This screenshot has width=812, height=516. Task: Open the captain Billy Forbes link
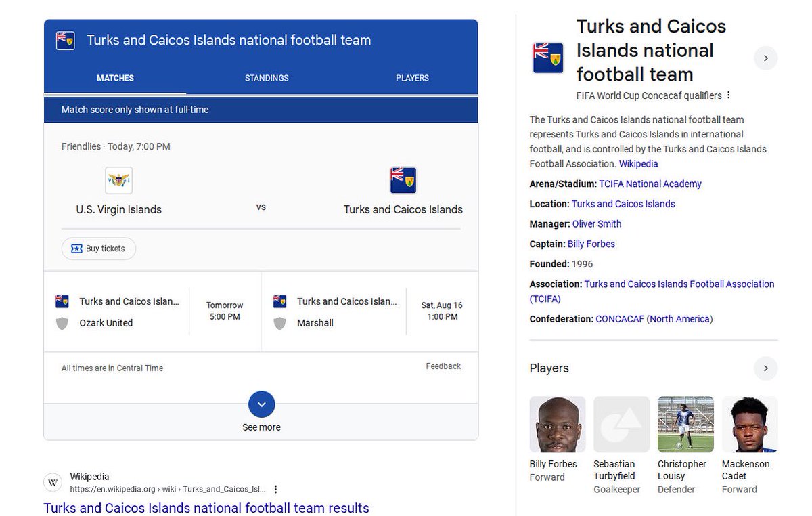pyautogui.click(x=591, y=244)
